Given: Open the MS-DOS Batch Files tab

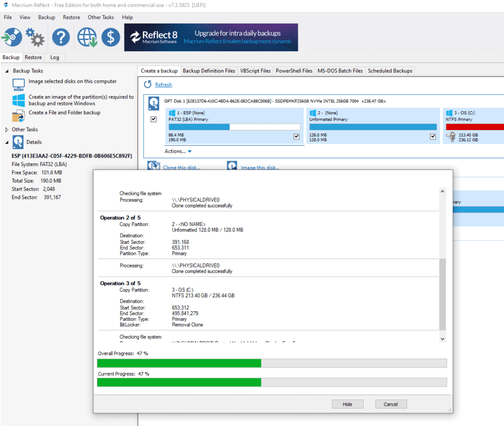Looking at the screenshot, I should tap(340, 71).
